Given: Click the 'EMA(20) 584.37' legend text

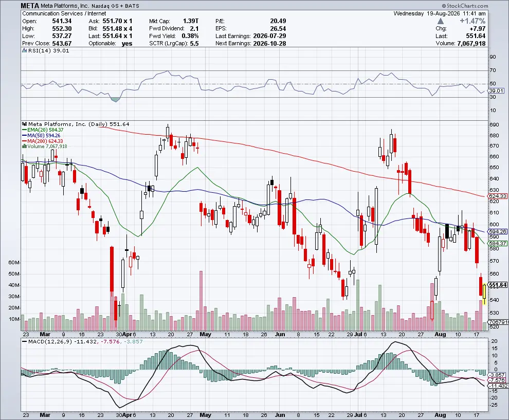Looking at the screenshot, I should 45,130.
